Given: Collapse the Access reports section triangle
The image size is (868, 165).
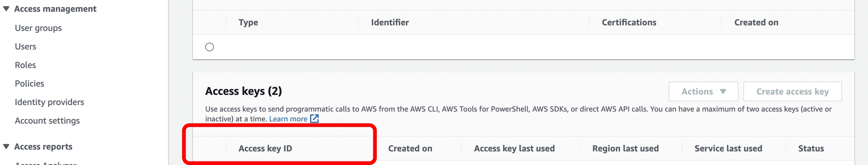Looking at the screenshot, I should (6, 147).
